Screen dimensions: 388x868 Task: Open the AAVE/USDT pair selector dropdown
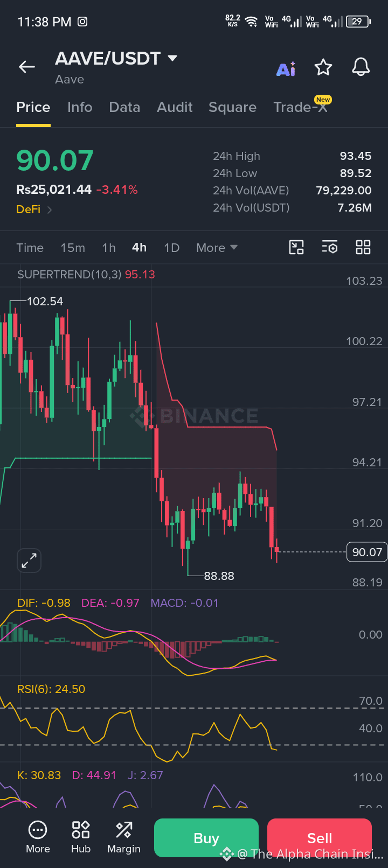[172, 58]
